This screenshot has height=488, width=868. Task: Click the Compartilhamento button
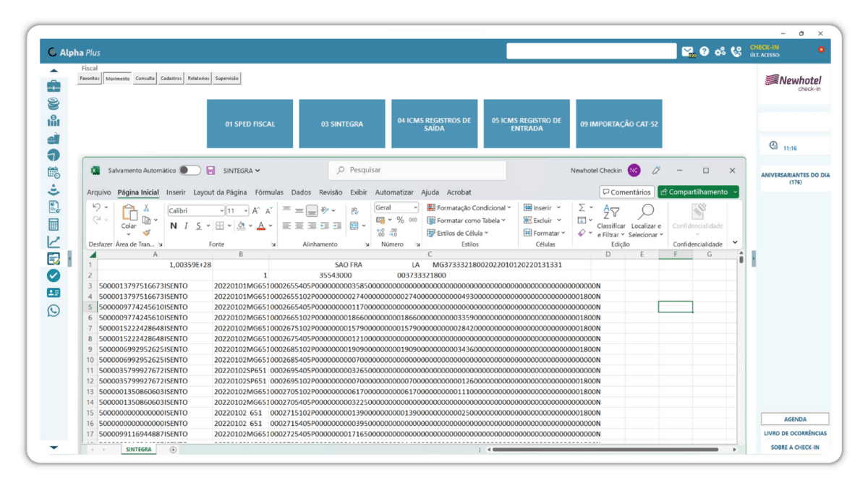pyautogui.click(x=699, y=192)
